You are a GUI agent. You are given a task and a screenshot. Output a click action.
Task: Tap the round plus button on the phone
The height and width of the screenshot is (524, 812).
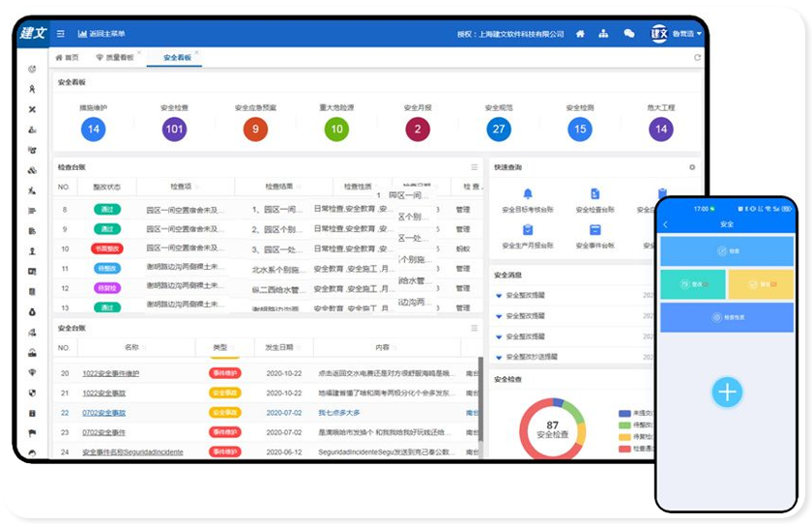(727, 392)
